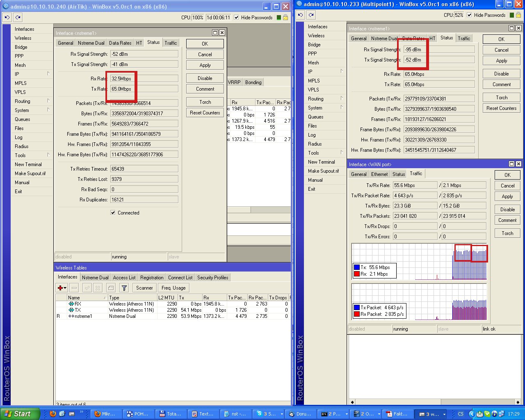525x420 pixels.
Task: Click the Rx Signal Strength field showing -95 dBm
Action: pyautogui.click(x=438, y=49)
